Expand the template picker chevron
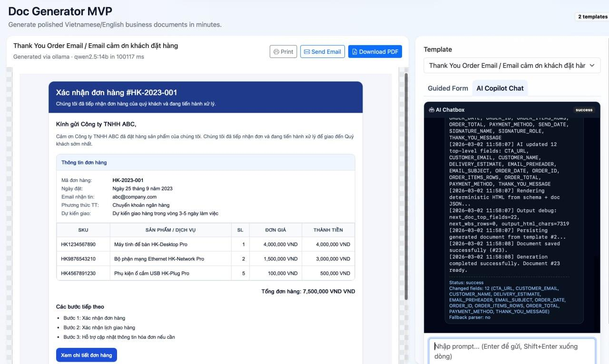Viewport: 609px width, 364px height. coord(591,65)
